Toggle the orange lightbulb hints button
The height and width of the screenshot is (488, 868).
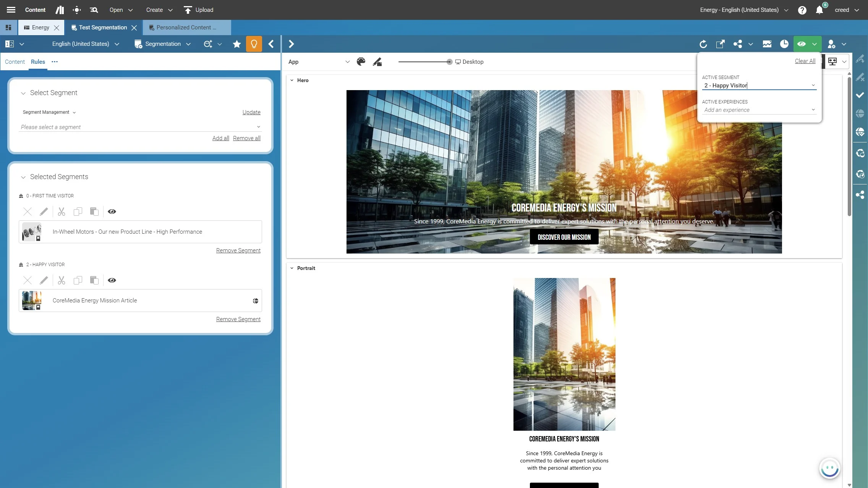click(x=254, y=44)
